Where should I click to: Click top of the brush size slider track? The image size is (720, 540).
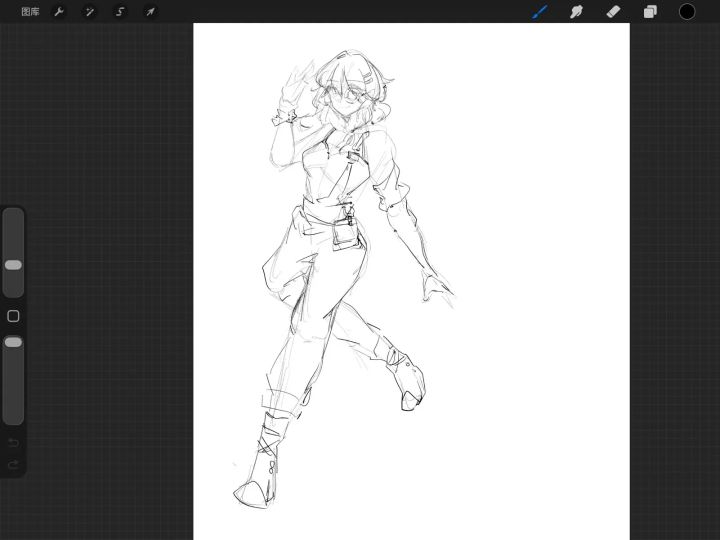tap(13, 214)
